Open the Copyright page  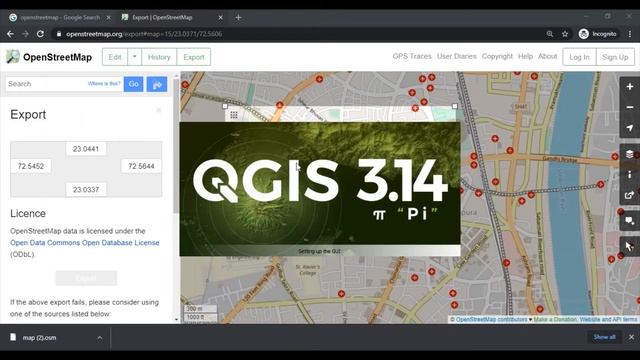pos(497,56)
